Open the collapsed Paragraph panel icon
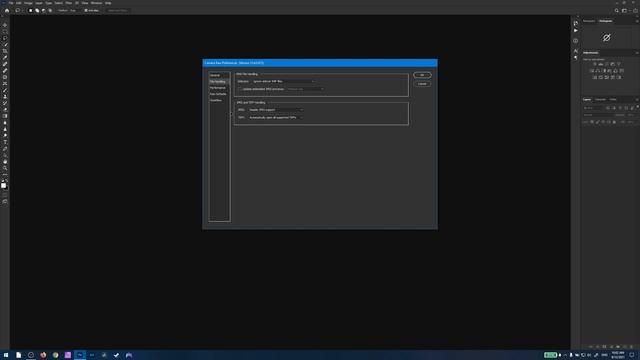This screenshot has width=640, height=360. 576,58
